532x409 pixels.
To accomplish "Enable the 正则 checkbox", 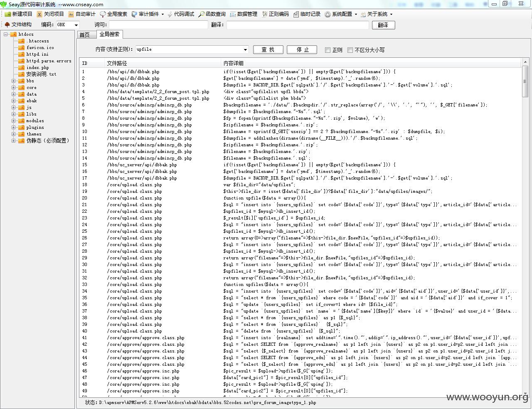I will click(328, 50).
